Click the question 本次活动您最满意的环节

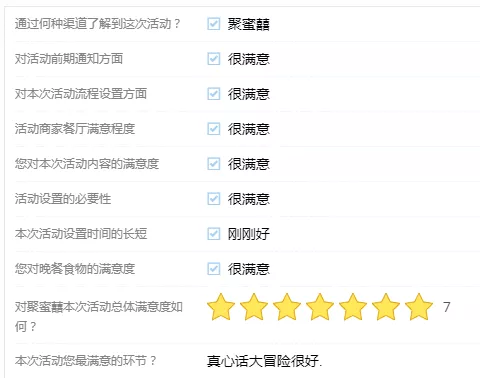point(85,361)
